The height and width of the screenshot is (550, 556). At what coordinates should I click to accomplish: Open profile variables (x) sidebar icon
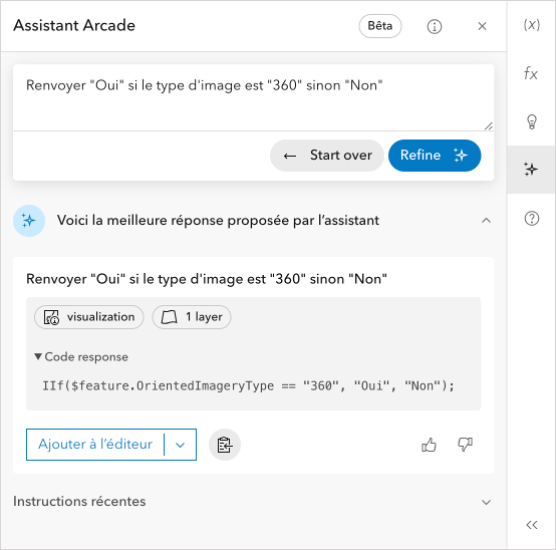pos(532,25)
